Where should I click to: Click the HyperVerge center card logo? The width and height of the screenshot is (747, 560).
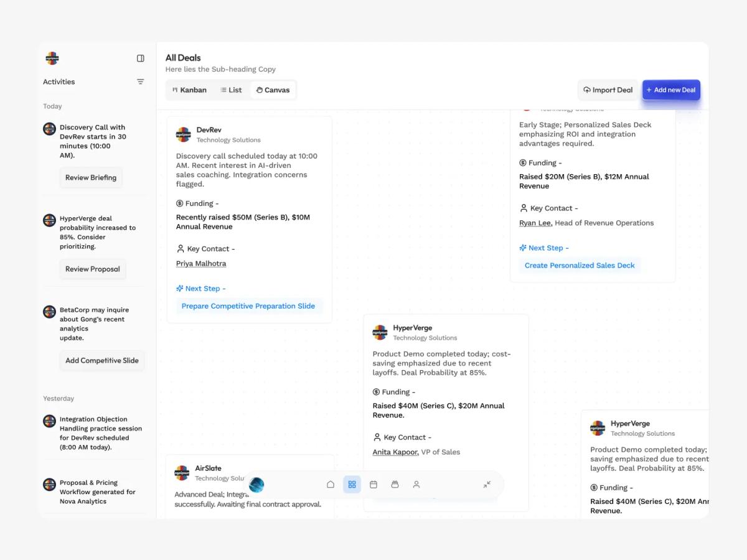(380, 332)
